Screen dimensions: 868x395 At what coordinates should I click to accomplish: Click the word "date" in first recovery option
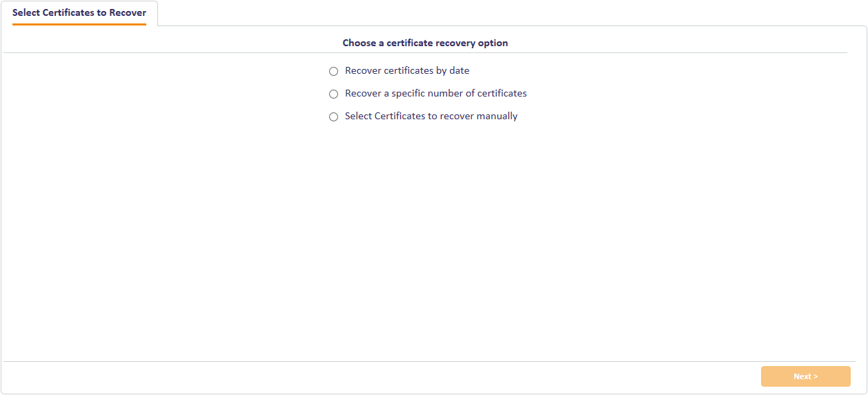coord(460,70)
